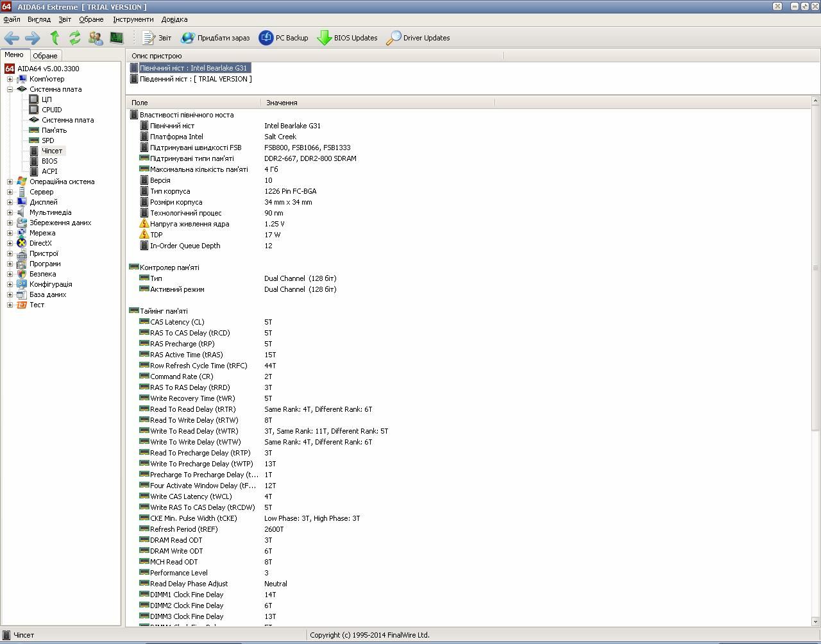Image resolution: width=821 pixels, height=644 pixels.
Task: Open the Довідка menu
Action: coord(174,19)
